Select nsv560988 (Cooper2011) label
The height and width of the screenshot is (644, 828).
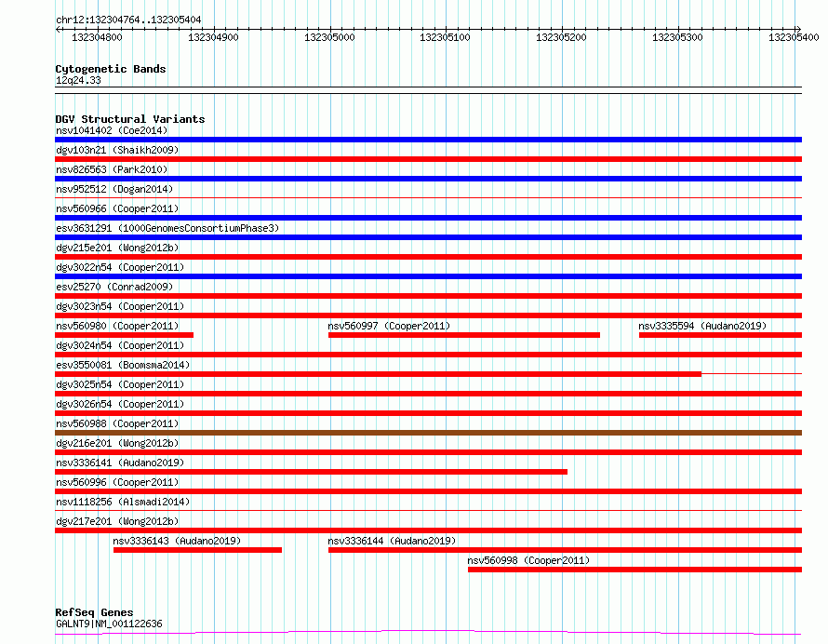pyautogui.click(x=117, y=423)
